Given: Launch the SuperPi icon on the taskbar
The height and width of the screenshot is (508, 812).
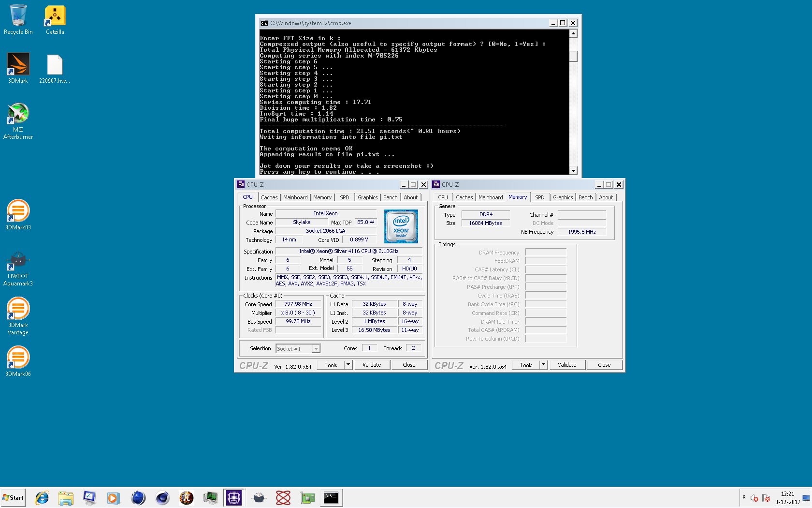Looking at the screenshot, I should click(187, 497).
